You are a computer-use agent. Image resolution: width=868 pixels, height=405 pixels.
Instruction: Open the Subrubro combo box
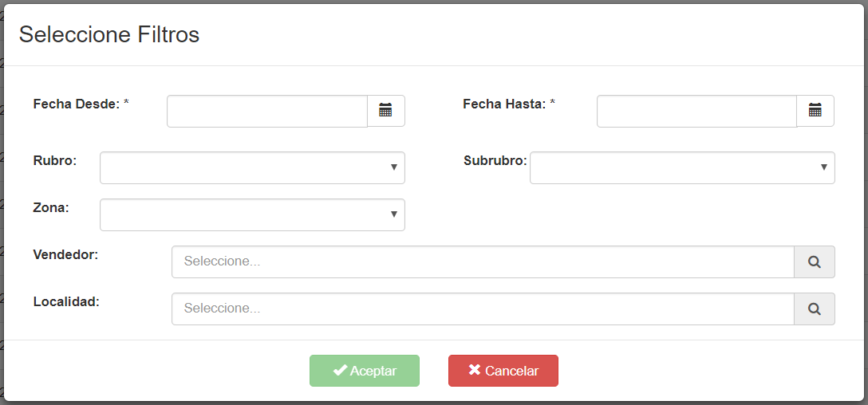682,167
